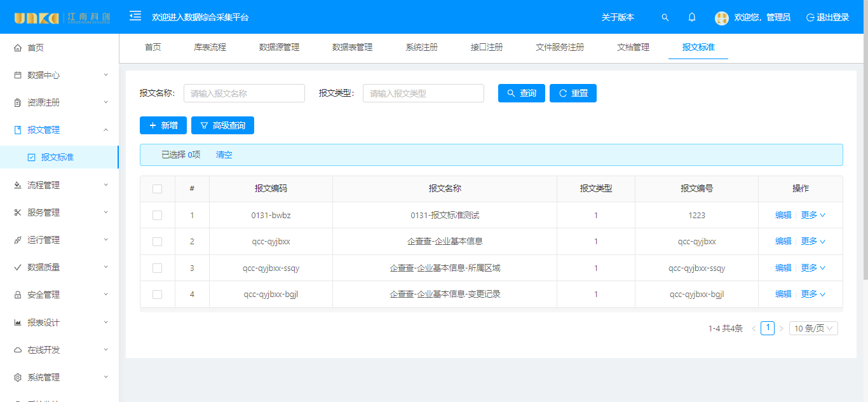Viewport: 868px width, 402px height.
Task: Switch to the 数据源管理 tab
Action: [279, 48]
